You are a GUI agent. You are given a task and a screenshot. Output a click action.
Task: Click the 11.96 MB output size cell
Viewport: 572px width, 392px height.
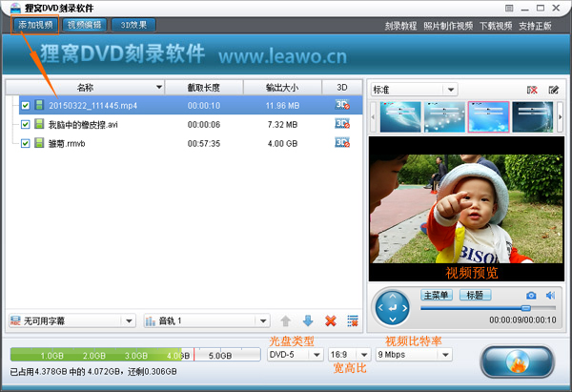click(282, 106)
